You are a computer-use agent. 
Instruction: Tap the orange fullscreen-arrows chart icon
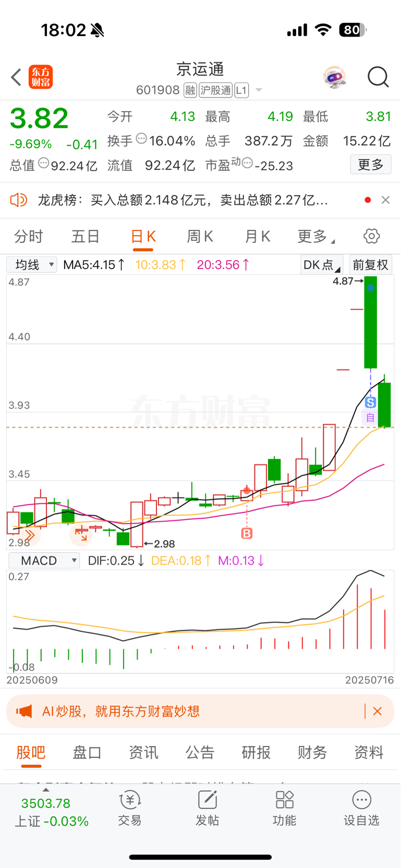pyautogui.click(x=81, y=534)
